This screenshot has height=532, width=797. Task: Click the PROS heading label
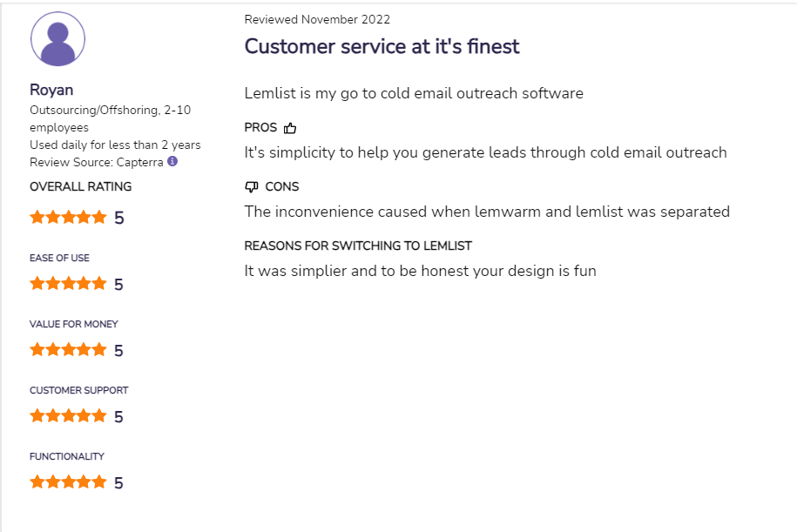(260, 127)
